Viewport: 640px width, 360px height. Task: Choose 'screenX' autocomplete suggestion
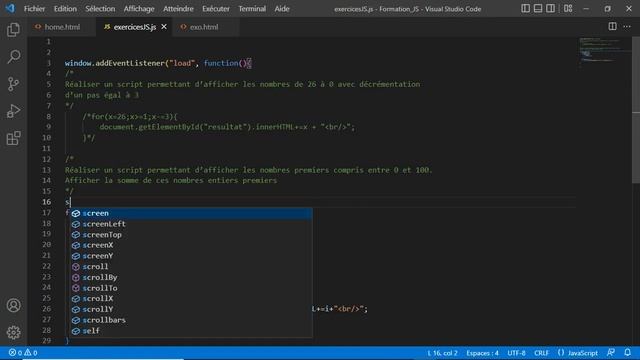click(191, 245)
